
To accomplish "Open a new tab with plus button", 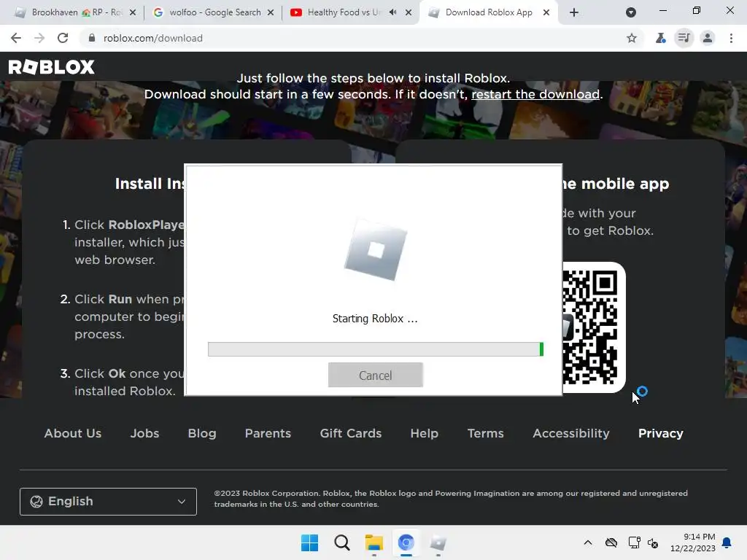I will [x=574, y=12].
